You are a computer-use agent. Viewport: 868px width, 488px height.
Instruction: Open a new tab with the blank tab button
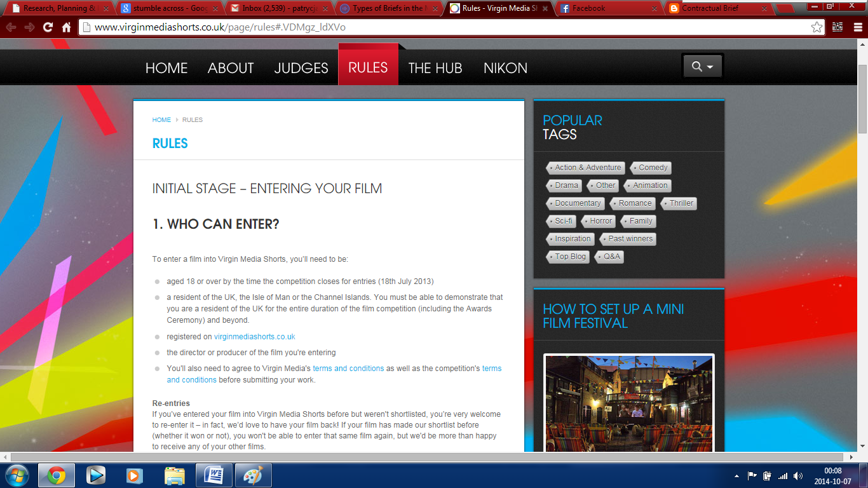pyautogui.click(x=786, y=8)
